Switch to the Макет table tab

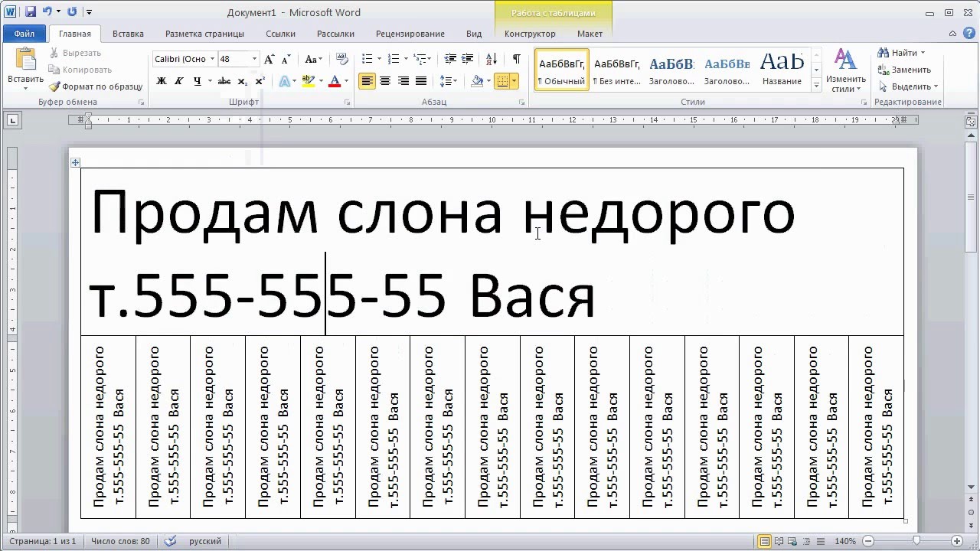[x=590, y=34]
